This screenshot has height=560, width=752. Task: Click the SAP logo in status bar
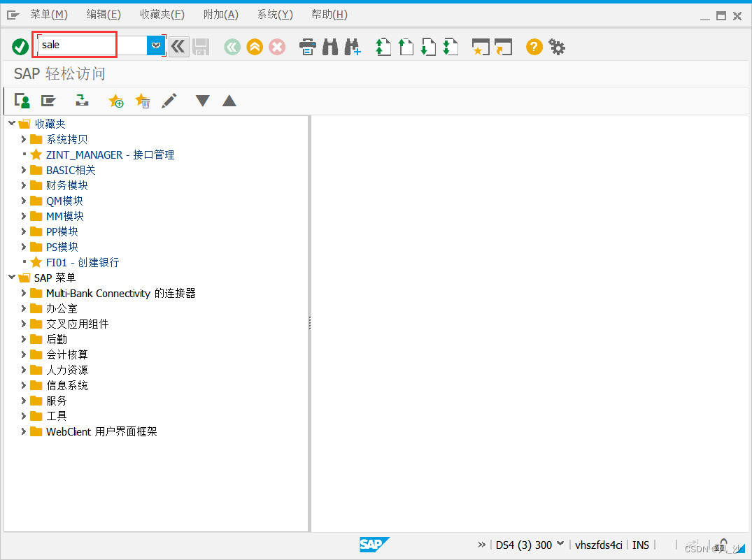tap(374, 544)
